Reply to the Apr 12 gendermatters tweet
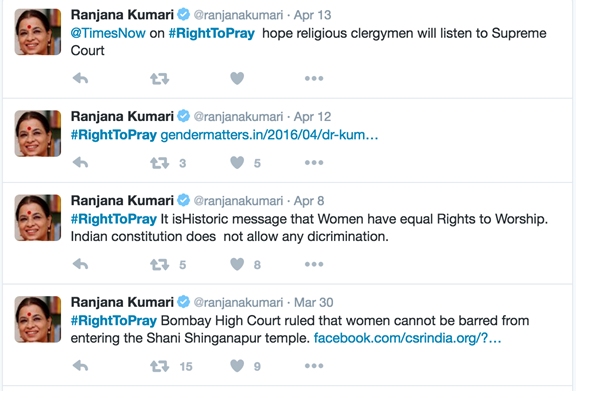The image size is (594, 410). (80, 163)
